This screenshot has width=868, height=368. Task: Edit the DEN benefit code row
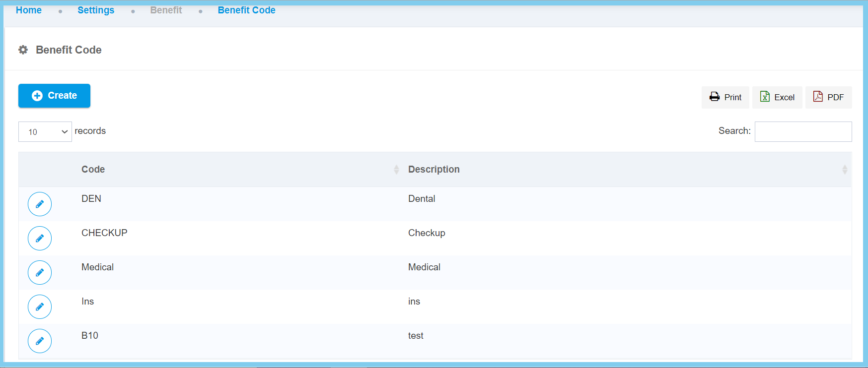pyautogui.click(x=40, y=204)
